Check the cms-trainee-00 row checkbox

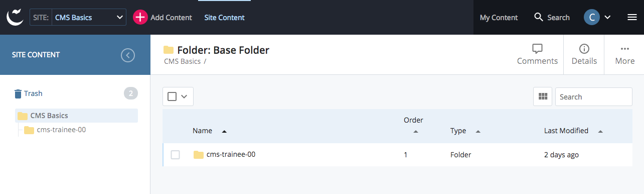pyautogui.click(x=175, y=155)
